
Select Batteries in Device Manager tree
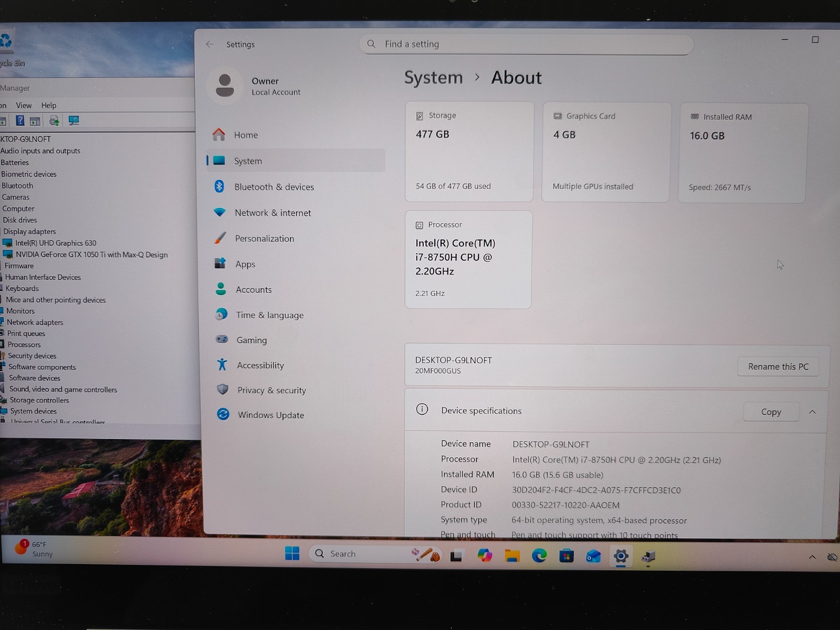pos(15,163)
